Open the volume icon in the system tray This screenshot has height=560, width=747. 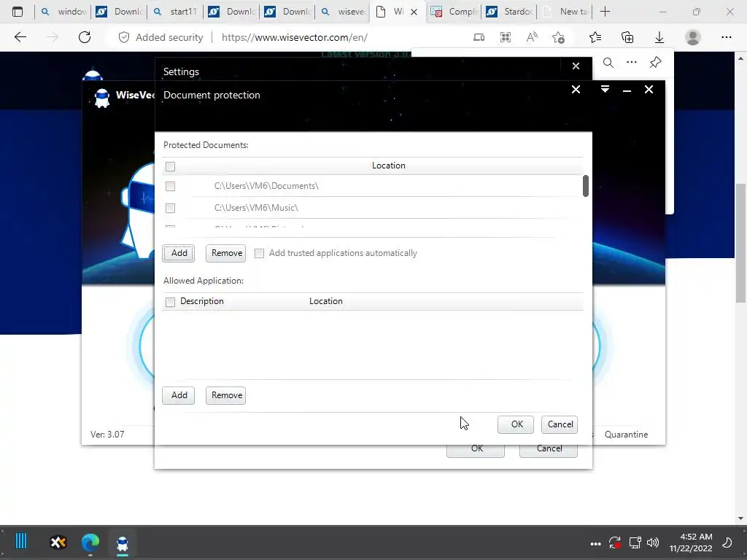coord(653,542)
